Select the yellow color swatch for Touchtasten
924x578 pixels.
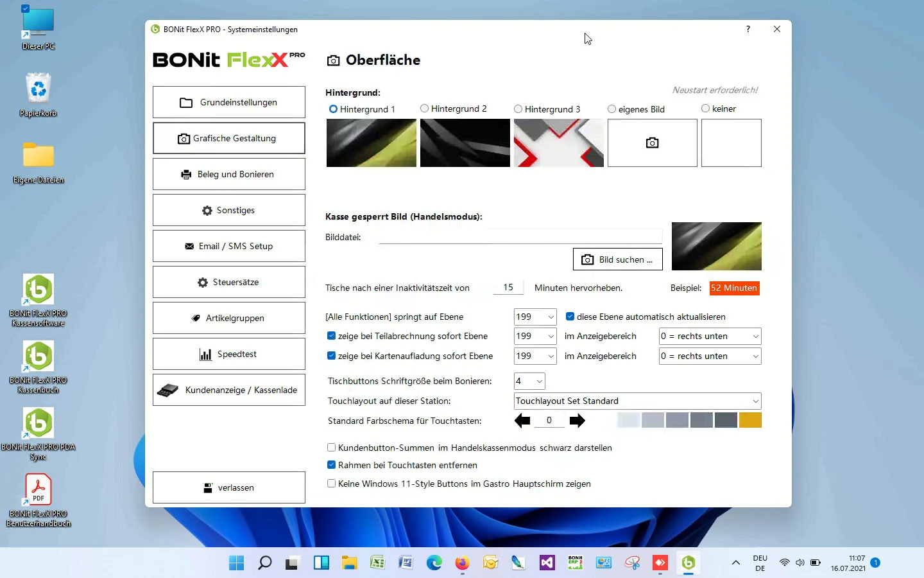pyautogui.click(x=750, y=421)
